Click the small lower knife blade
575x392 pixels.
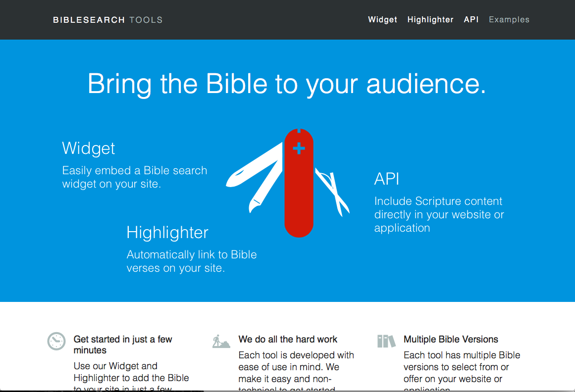(265, 191)
